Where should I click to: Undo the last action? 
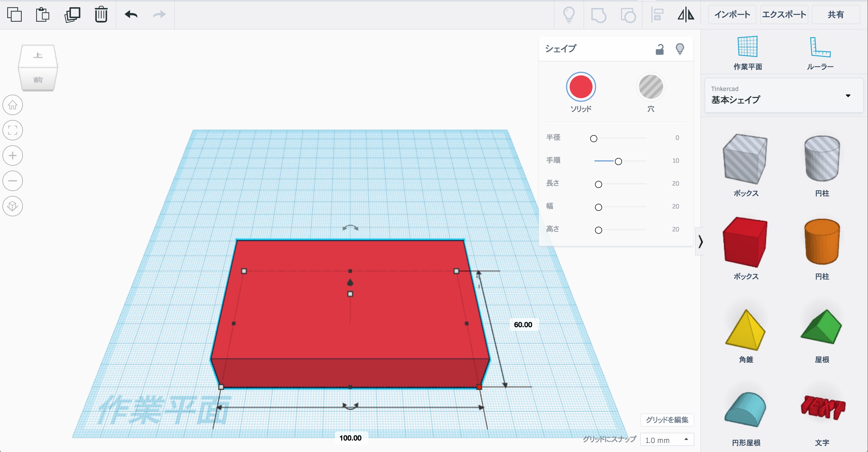point(131,14)
